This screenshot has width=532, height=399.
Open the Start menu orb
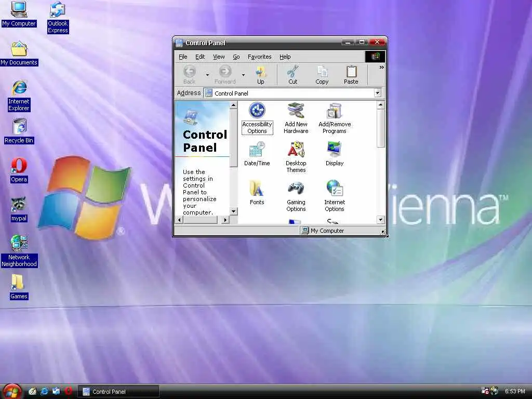[x=12, y=392]
